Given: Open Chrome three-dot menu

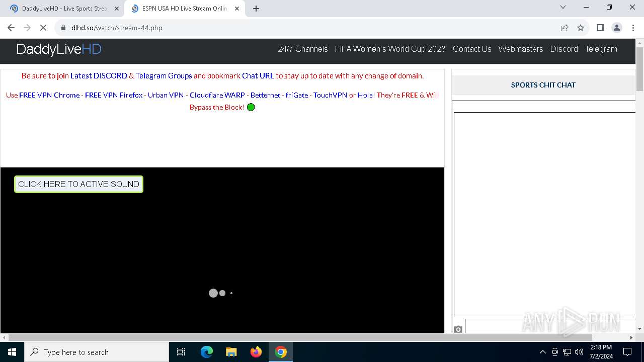Looking at the screenshot, I should coord(633,28).
